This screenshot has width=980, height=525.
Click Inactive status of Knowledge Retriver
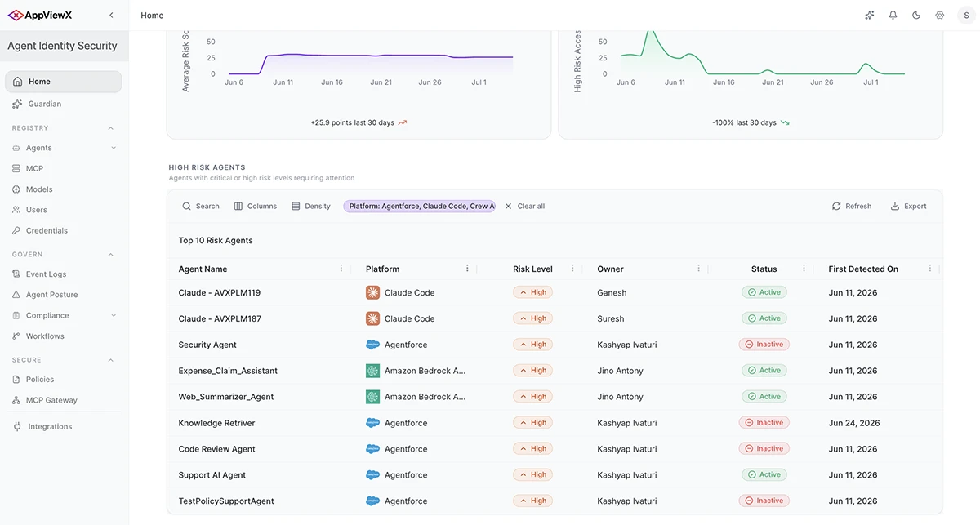pyautogui.click(x=764, y=423)
